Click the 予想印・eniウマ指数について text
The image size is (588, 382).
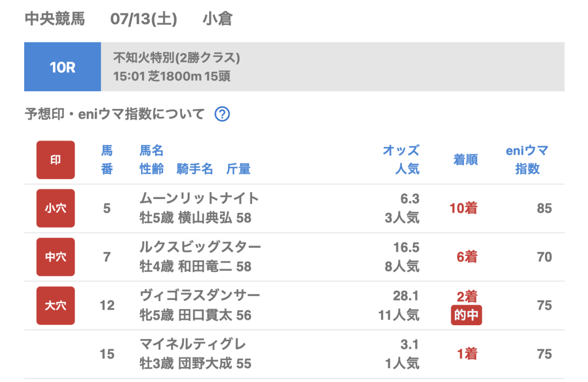point(115,114)
